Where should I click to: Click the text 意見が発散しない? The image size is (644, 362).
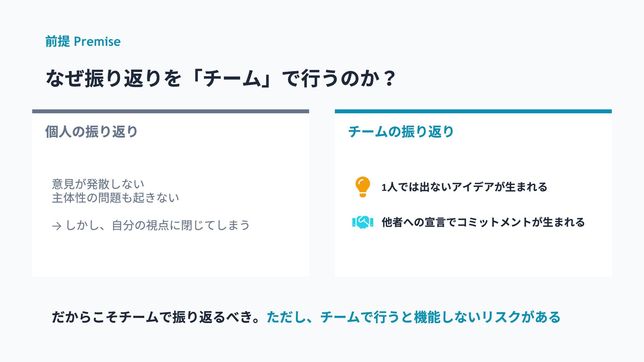click(x=98, y=184)
